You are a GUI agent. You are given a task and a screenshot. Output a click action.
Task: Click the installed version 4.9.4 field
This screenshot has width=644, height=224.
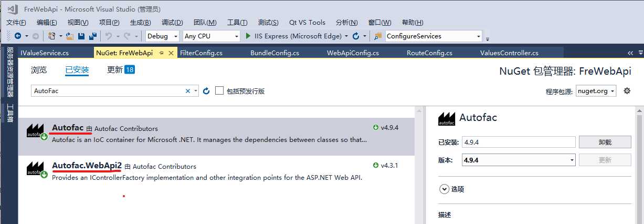coord(519,142)
